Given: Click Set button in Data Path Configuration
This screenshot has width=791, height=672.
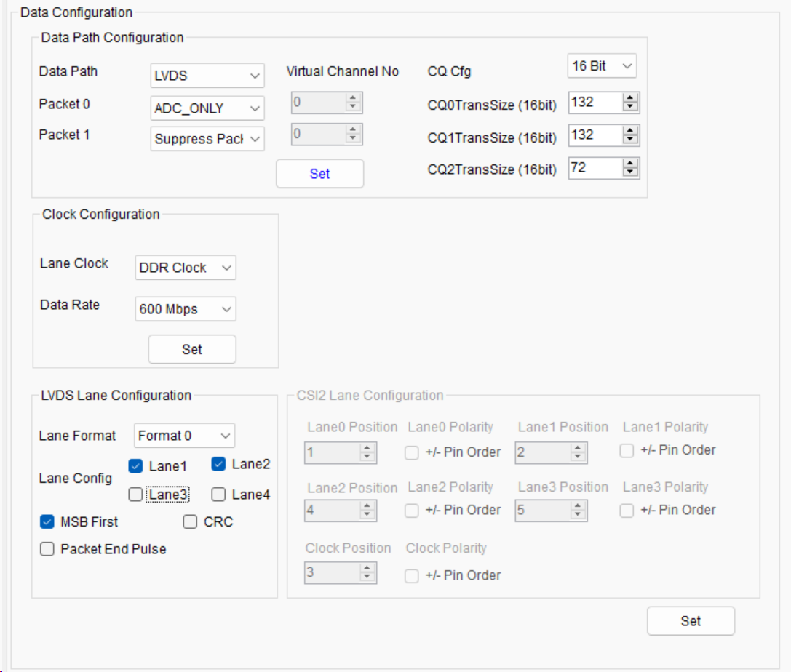Looking at the screenshot, I should 319,174.
